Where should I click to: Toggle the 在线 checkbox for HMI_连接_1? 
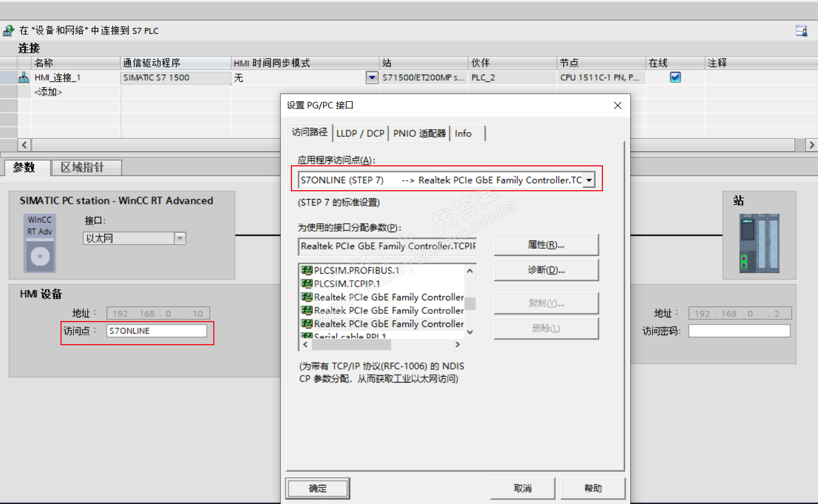click(675, 77)
